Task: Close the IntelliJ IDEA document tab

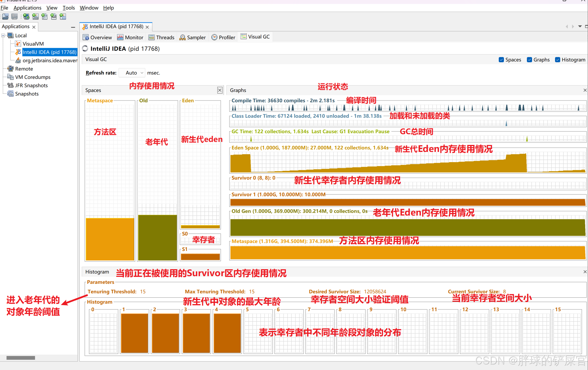Action: coord(147,27)
